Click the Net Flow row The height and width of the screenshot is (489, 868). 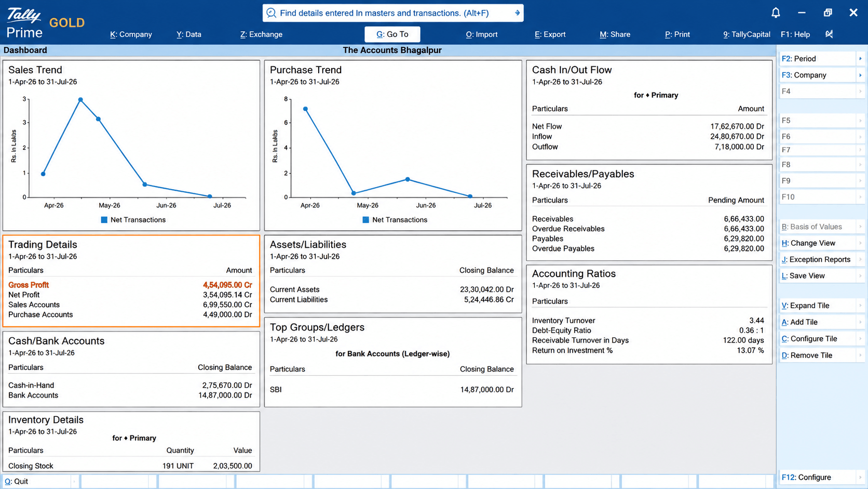click(x=648, y=126)
